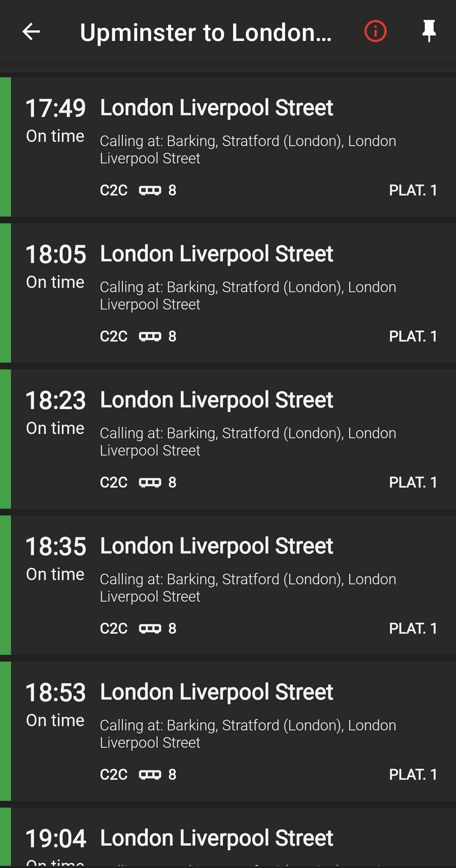Select the 18:35 departure time

(56, 547)
